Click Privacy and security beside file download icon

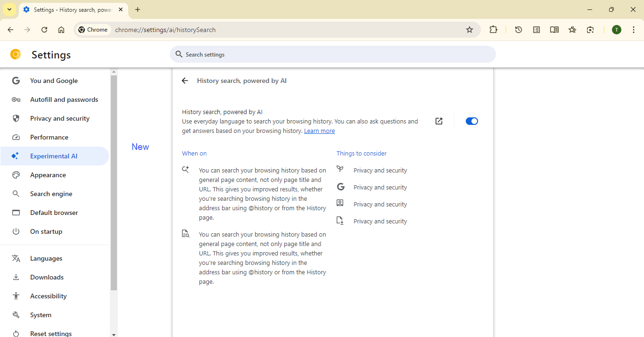(380, 221)
